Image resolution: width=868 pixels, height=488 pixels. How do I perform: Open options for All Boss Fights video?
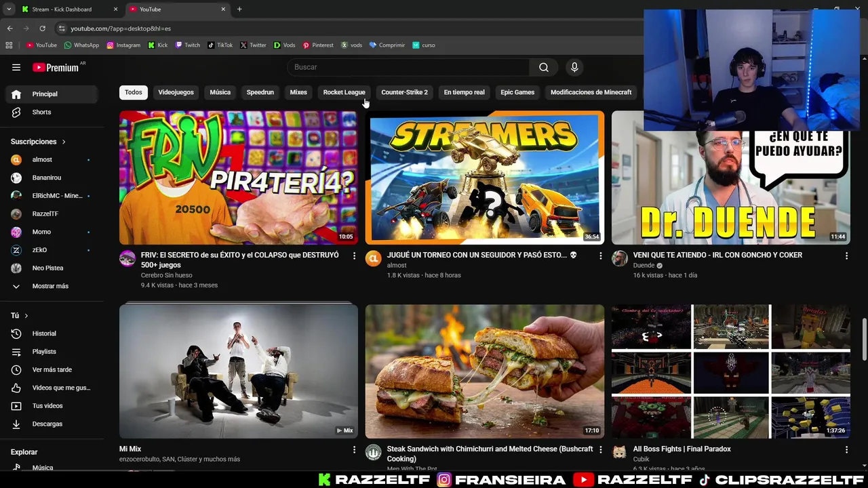point(846,449)
